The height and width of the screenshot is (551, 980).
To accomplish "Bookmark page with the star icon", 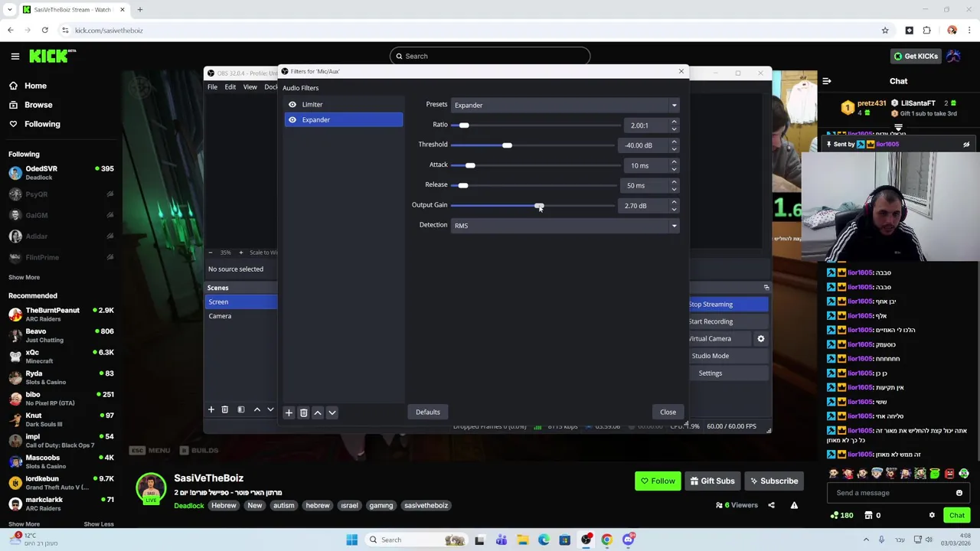I will [885, 31].
